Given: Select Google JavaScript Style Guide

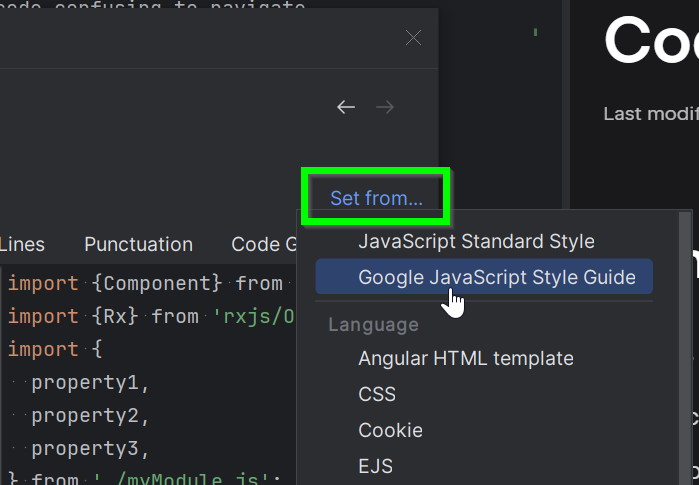Looking at the screenshot, I should [483, 276].
